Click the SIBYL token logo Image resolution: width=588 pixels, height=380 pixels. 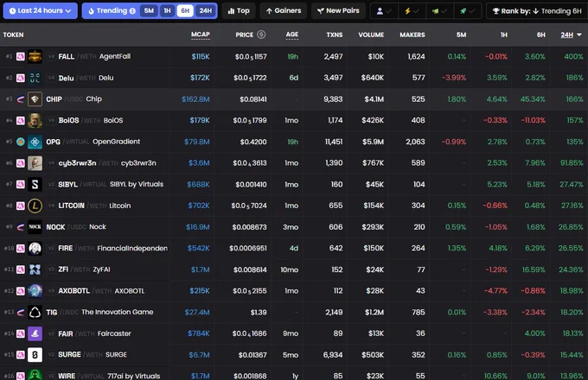point(35,185)
